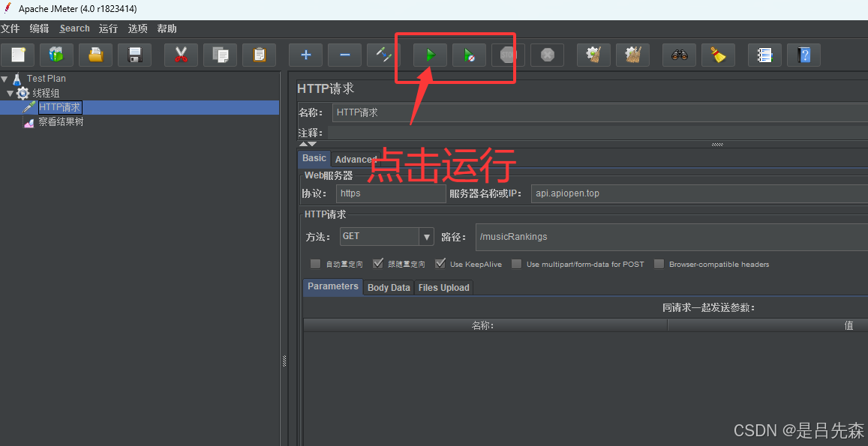Click the 名称 parameters column header

pyautogui.click(x=485, y=325)
